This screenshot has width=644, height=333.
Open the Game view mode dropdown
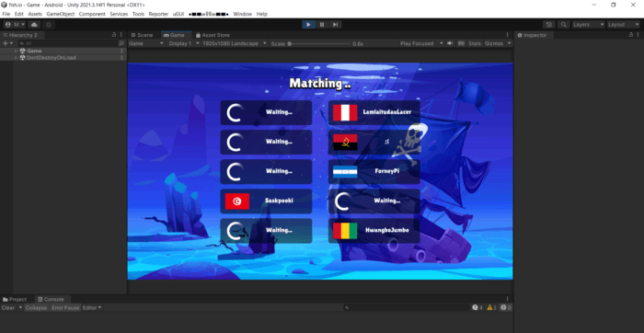click(x=146, y=43)
